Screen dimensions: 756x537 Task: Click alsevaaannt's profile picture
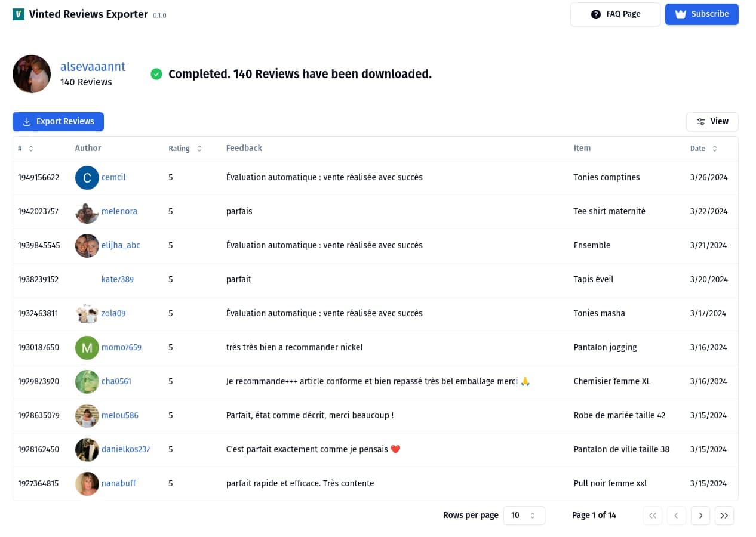[32, 74]
